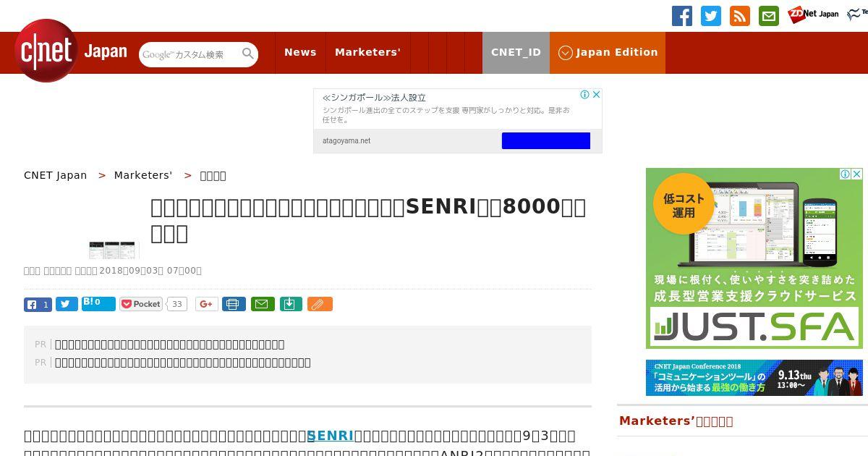Close the JUST.SFA sidebar ad
Screen dimensions: 868x456
click(856, 174)
